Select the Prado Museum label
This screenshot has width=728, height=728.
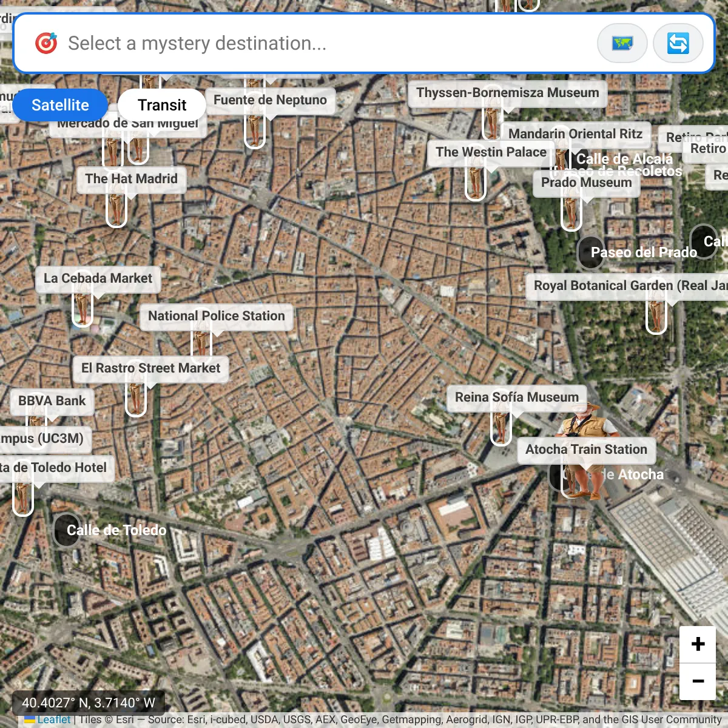(x=586, y=183)
